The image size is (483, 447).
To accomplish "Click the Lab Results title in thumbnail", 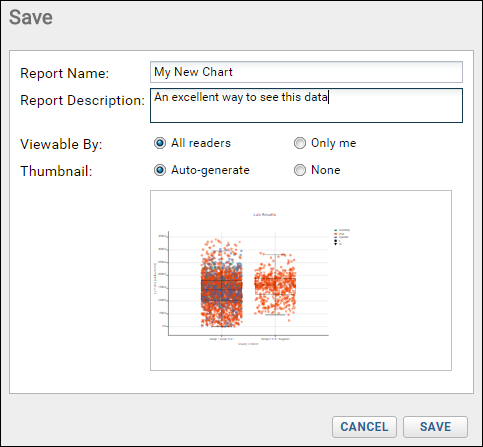I will [x=265, y=215].
